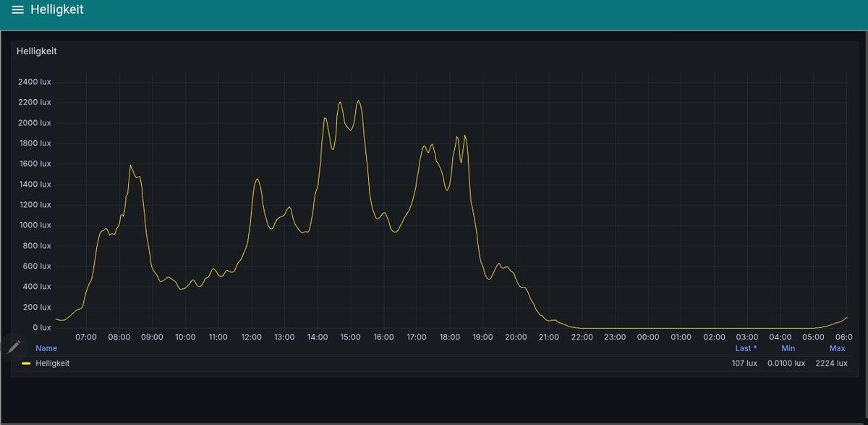Click the 1200 lux axis label
The height and width of the screenshot is (425, 868).
pyautogui.click(x=35, y=205)
